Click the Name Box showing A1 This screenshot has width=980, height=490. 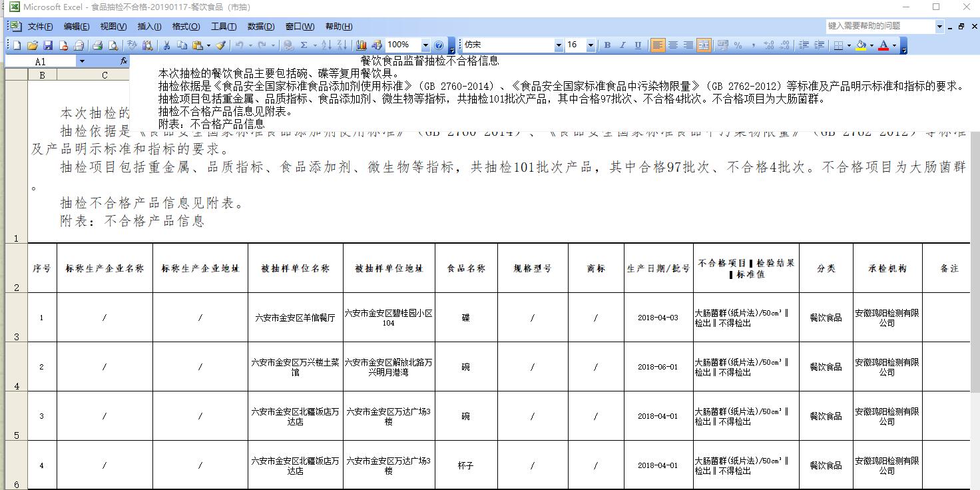tap(41, 61)
